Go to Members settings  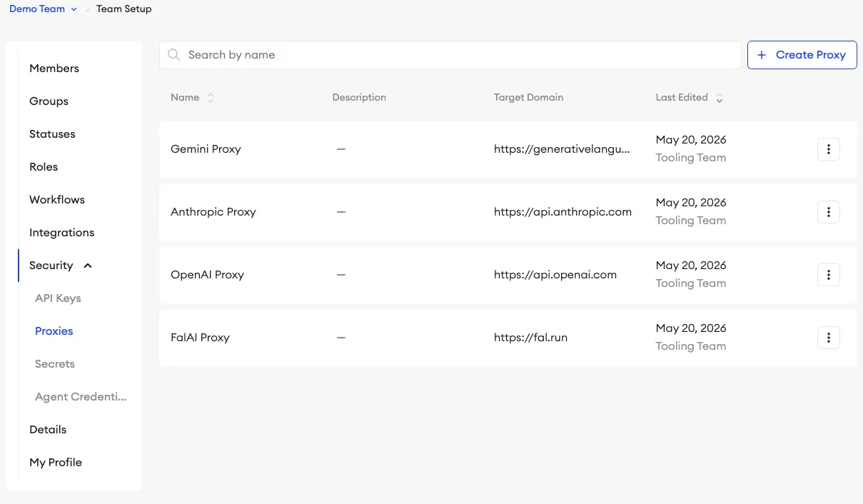point(54,69)
